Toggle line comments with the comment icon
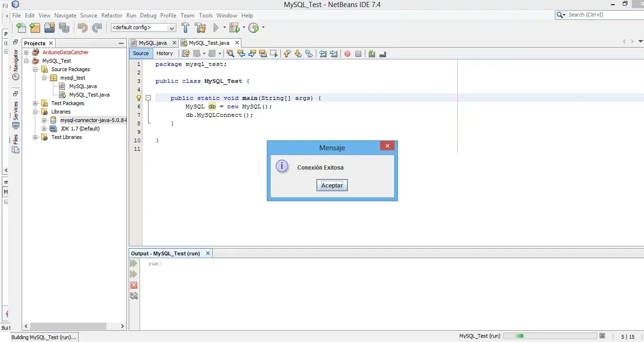 coord(372,53)
